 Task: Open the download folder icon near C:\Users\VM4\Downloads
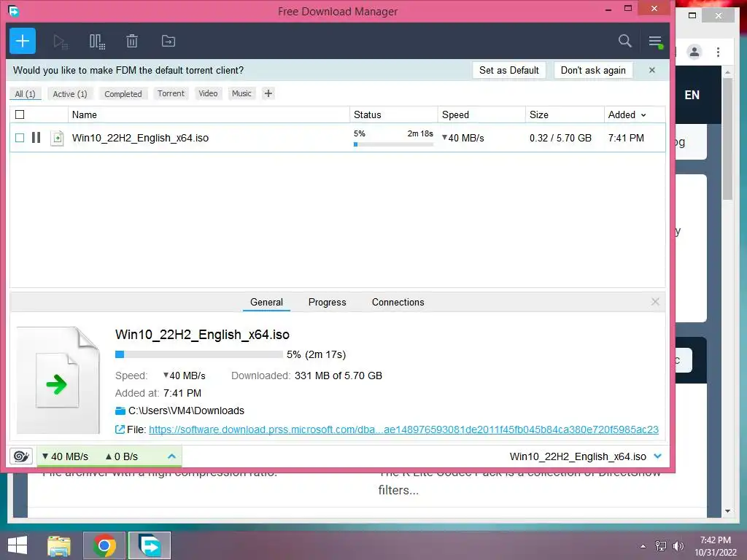coord(120,411)
